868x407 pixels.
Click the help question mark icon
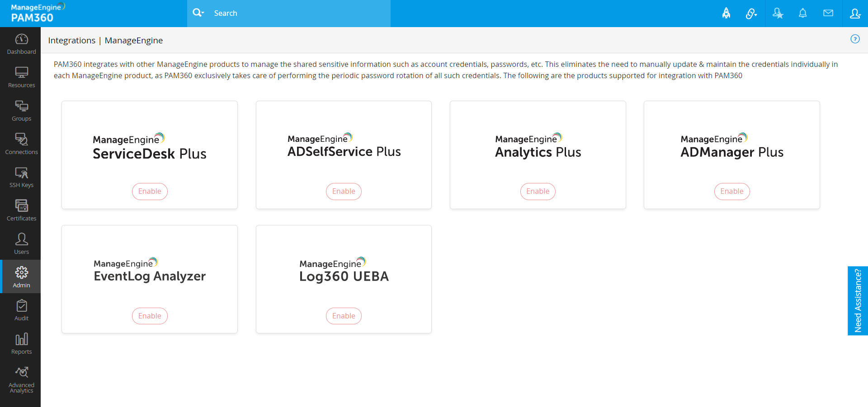tap(855, 39)
